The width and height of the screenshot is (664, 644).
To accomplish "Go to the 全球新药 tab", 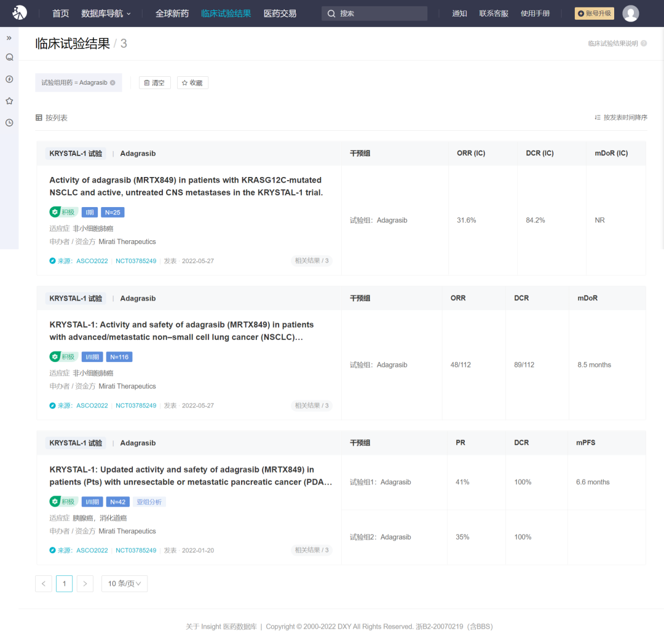I will pyautogui.click(x=172, y=14).
